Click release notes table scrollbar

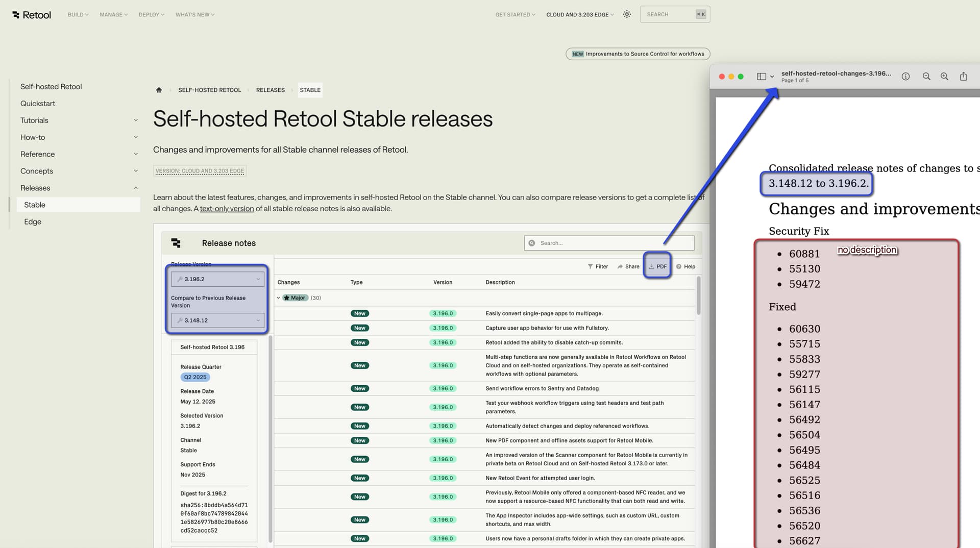(698, 296)
